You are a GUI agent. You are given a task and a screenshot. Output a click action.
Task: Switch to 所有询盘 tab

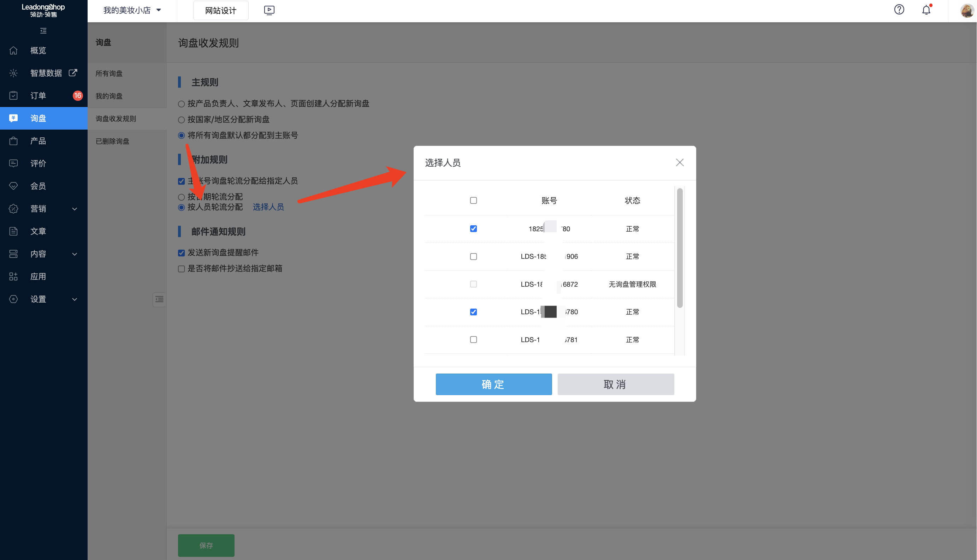click(109, 73)
